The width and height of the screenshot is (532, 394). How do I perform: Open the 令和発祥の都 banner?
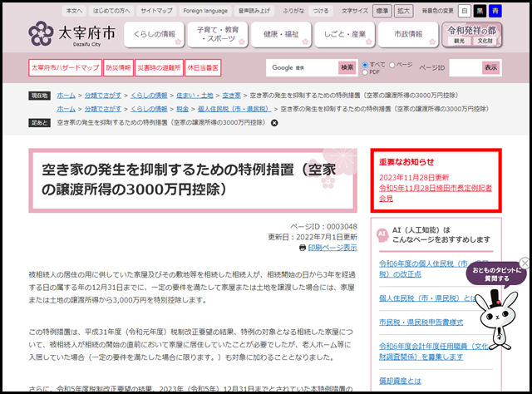472,34
